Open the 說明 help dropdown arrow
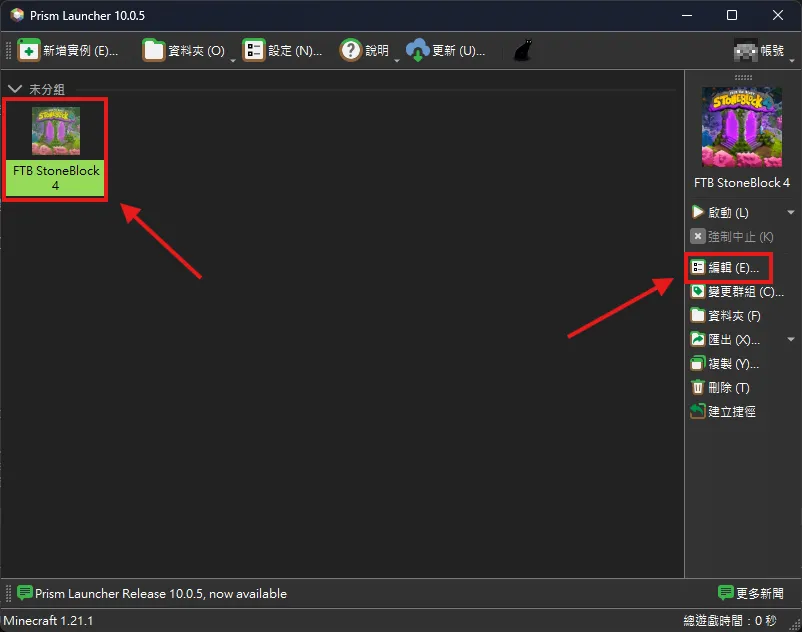 [396, 58]
